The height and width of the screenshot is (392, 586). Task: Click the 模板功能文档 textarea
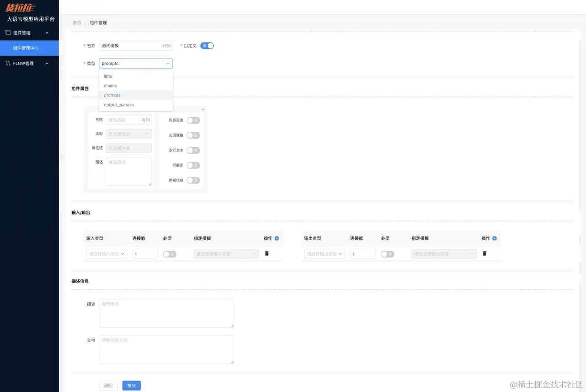click(167, 349)
